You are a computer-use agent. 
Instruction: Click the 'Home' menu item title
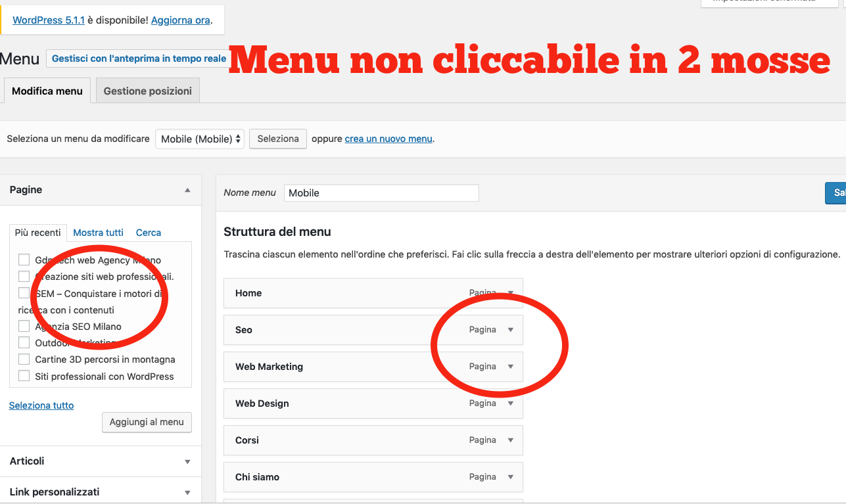pos(248,293)
